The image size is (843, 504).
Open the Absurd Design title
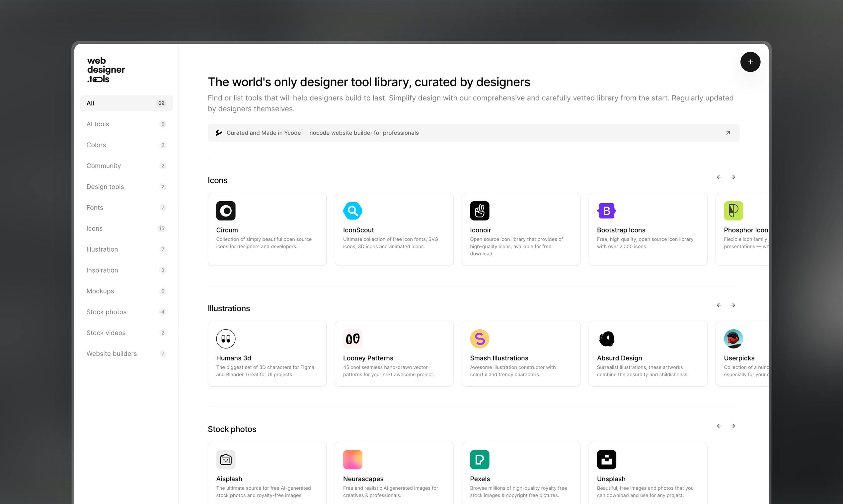tap(619, 358)
